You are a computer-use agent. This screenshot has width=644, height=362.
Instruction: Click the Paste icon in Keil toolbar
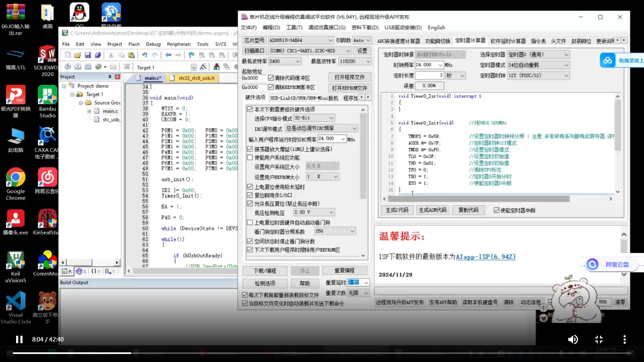point(131,55)
